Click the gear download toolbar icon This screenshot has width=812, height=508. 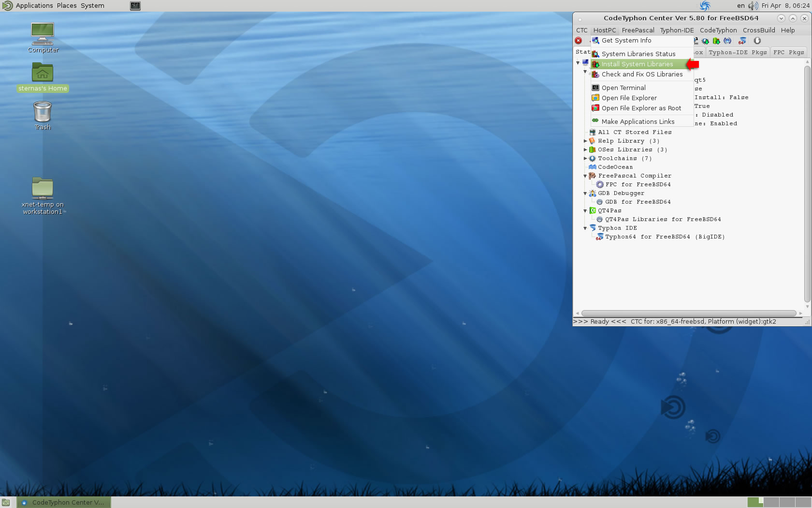pos(705,41)
